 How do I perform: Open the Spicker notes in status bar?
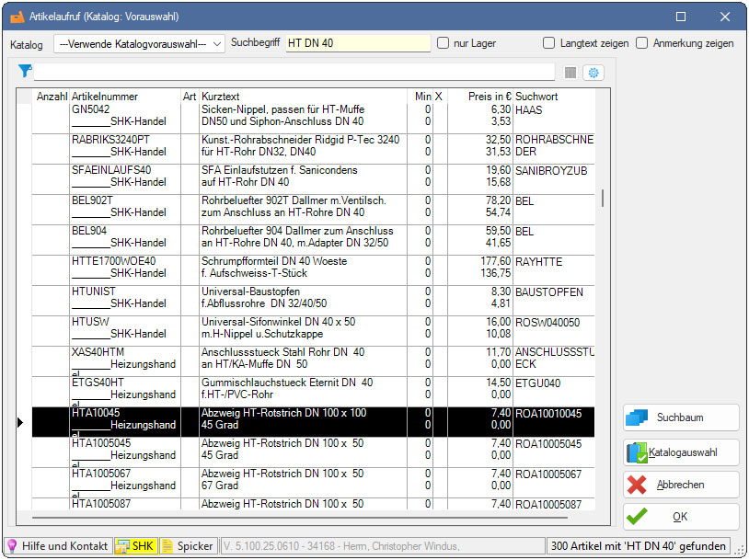coord(187,545)
